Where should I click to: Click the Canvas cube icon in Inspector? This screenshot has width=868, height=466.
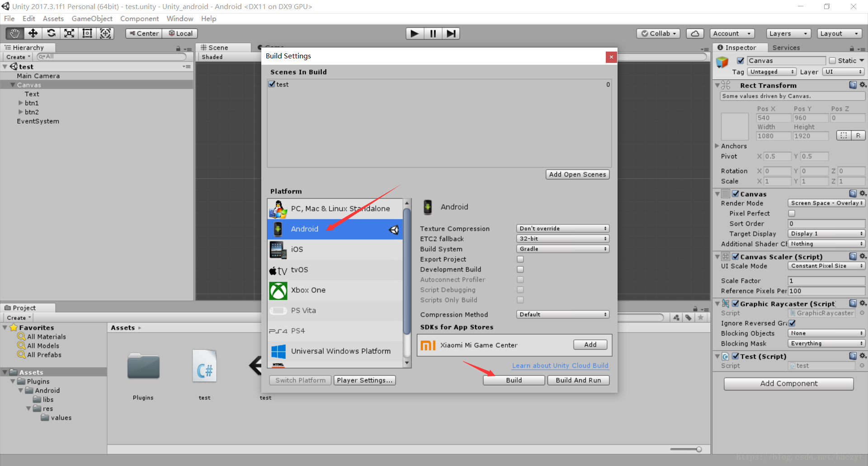pyautogui.click(x=722, y=62)
